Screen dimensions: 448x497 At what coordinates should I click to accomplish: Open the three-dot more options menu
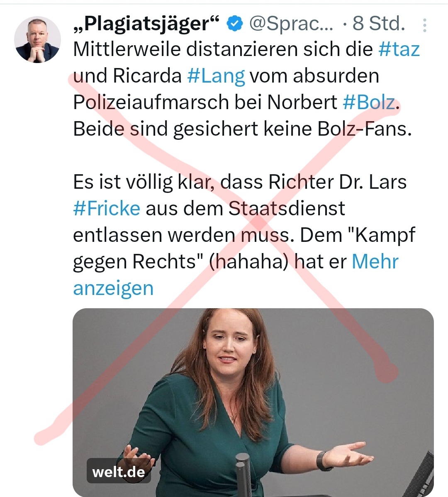[x=425, y=25]
